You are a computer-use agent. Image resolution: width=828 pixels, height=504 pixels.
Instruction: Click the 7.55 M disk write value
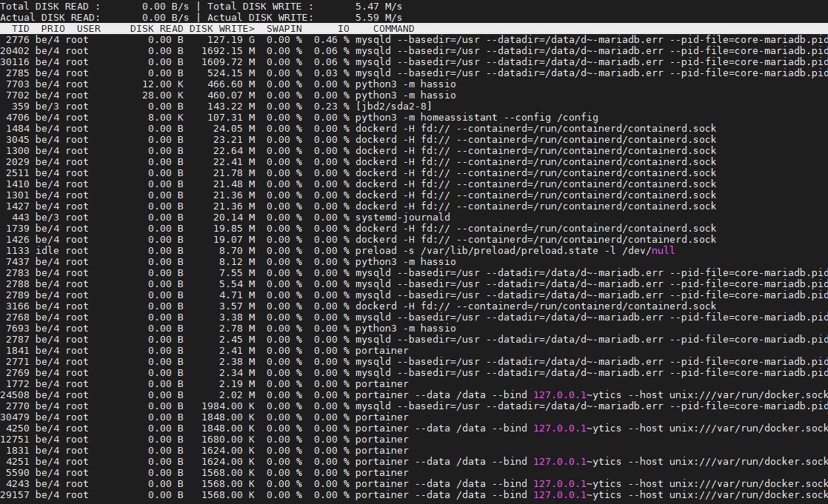(237, 272)
